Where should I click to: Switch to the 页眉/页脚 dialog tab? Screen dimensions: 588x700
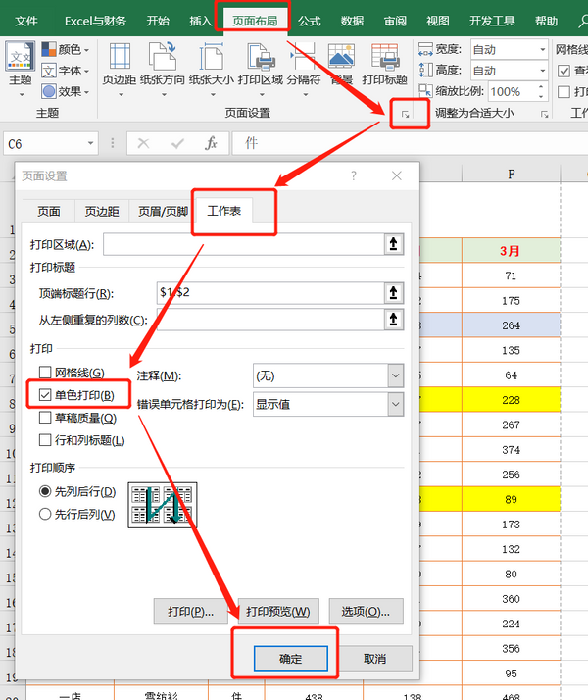coord(163,211)
